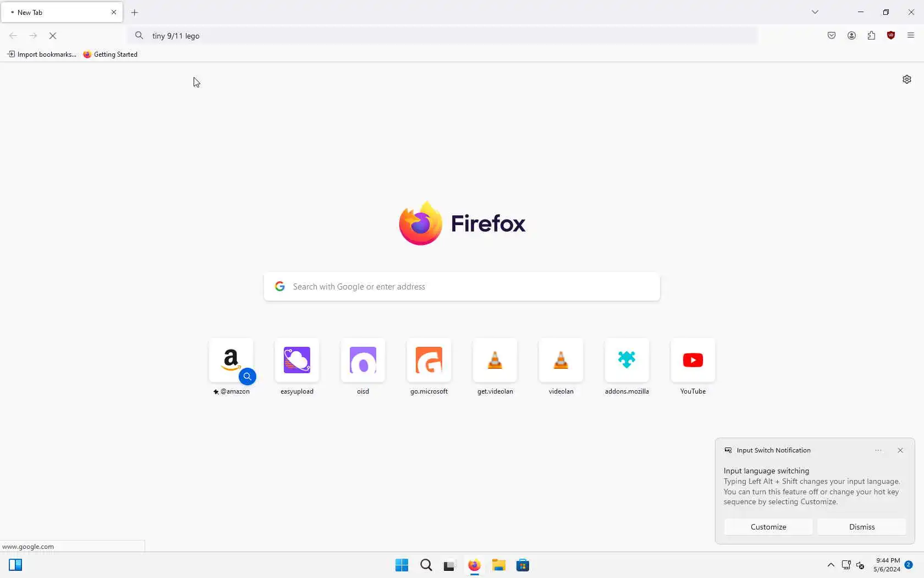Dismiss the Input Switch Notification
Screen dimensions: 924x578
(862, 527)
